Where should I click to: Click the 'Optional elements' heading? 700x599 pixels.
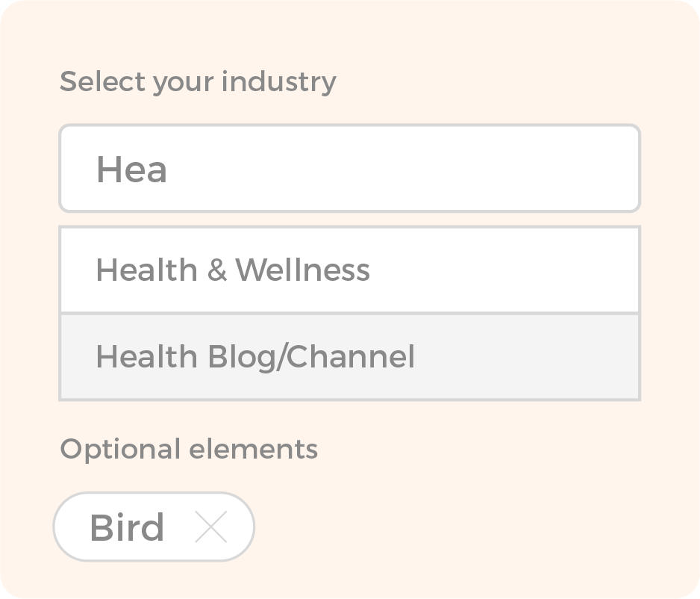(189, 449)
